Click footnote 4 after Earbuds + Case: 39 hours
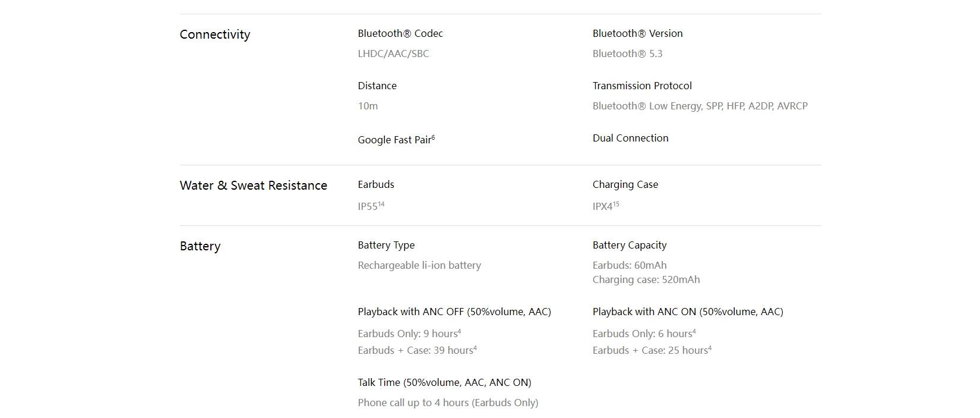The width and height of the screenshot is (980, 418). [475, 348]
